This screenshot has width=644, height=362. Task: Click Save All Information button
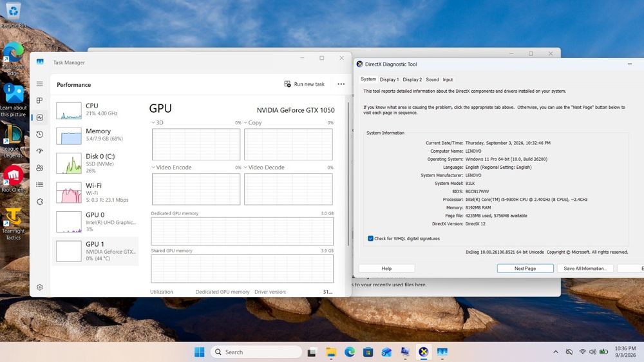[585, 269]
